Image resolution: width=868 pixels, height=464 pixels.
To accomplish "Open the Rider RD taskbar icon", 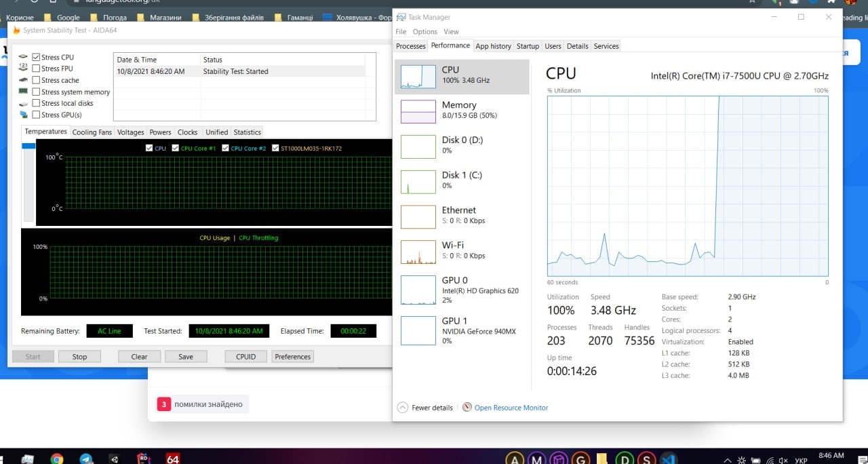I will [143, 459].
